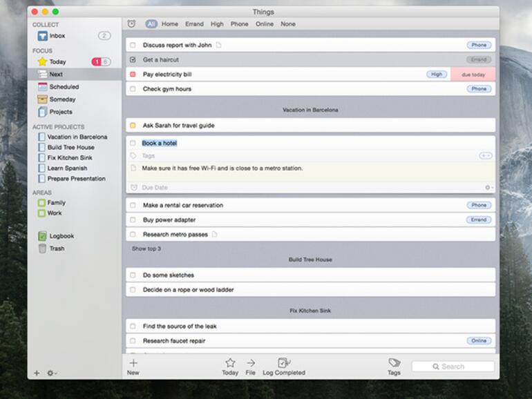Filter tasks by the Phone tag
The height and width of the screenshot is (399, 532).
click(239, 24)
